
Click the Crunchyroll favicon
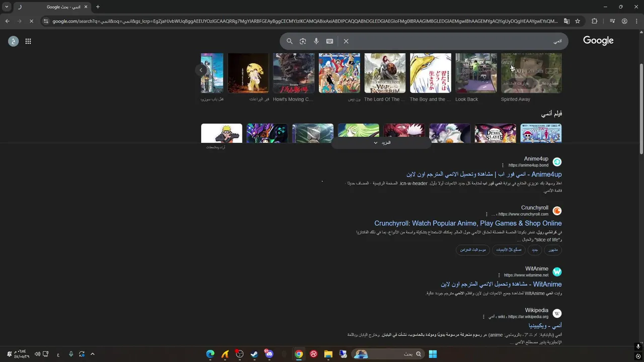tap(557, 211)
